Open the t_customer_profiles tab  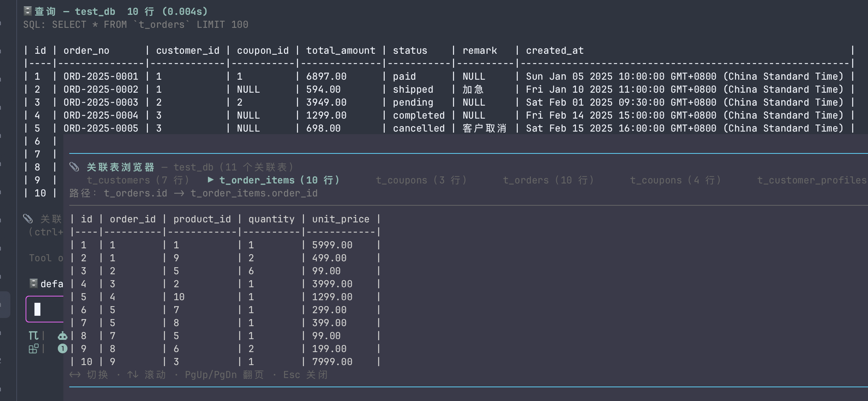click(812, 180)
